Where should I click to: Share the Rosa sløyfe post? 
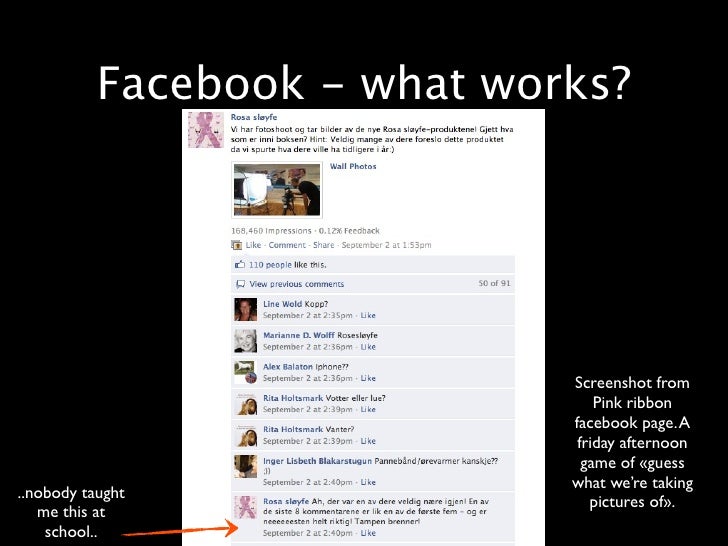323,245
